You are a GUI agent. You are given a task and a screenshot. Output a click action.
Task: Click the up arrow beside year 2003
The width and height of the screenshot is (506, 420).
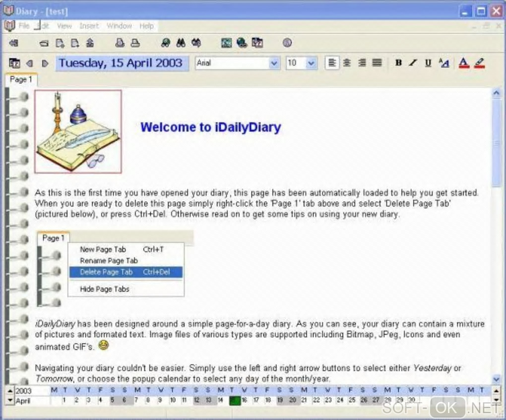point(10,391)
